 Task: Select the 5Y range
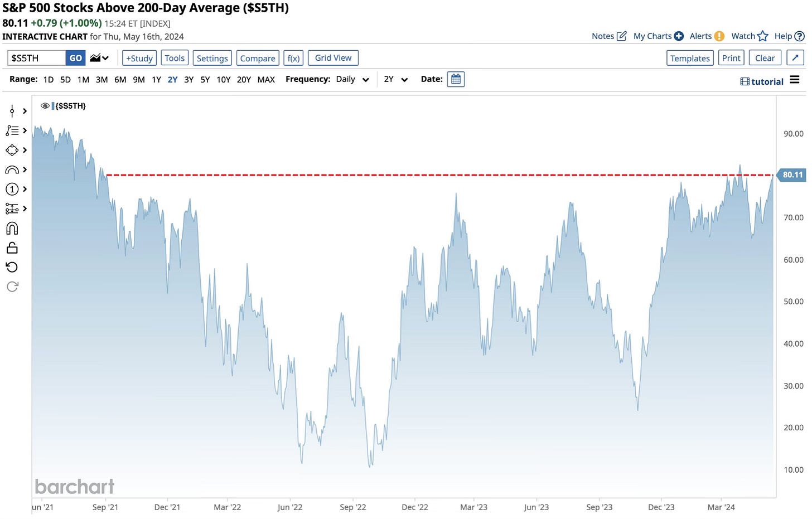205,80
